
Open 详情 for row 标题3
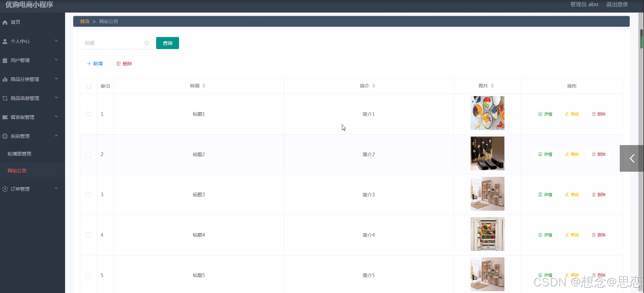click(x=545, y=195)
